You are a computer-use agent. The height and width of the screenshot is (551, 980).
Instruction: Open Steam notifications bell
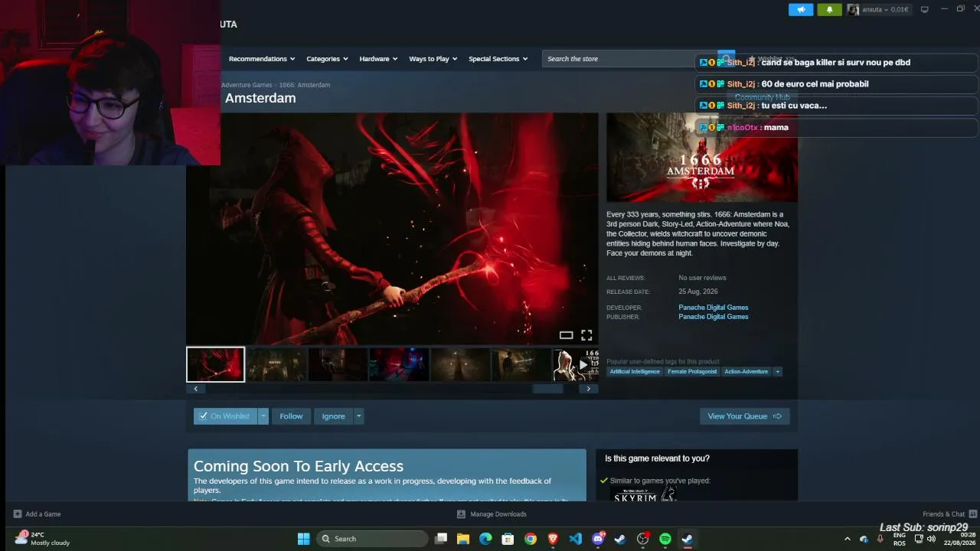[x=829, y=9]
